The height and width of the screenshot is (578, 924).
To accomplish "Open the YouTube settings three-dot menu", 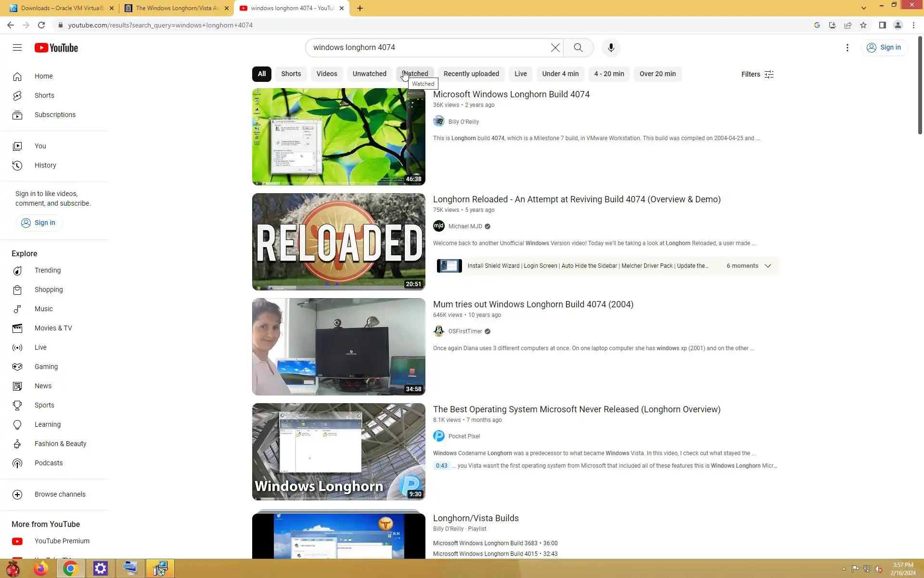I will click(847, 48).
